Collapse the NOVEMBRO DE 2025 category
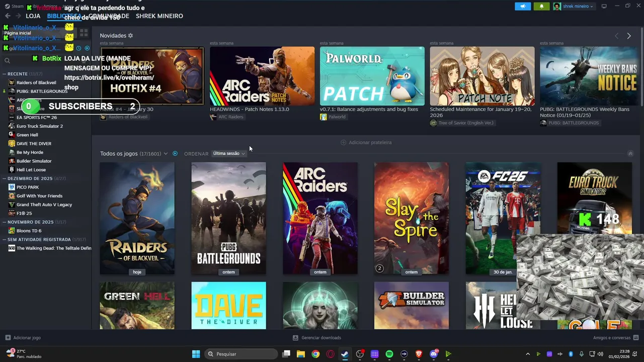Image resolution: width=644 pixels, height=362 pixels. pyautogui.click(x=5, y=222)
